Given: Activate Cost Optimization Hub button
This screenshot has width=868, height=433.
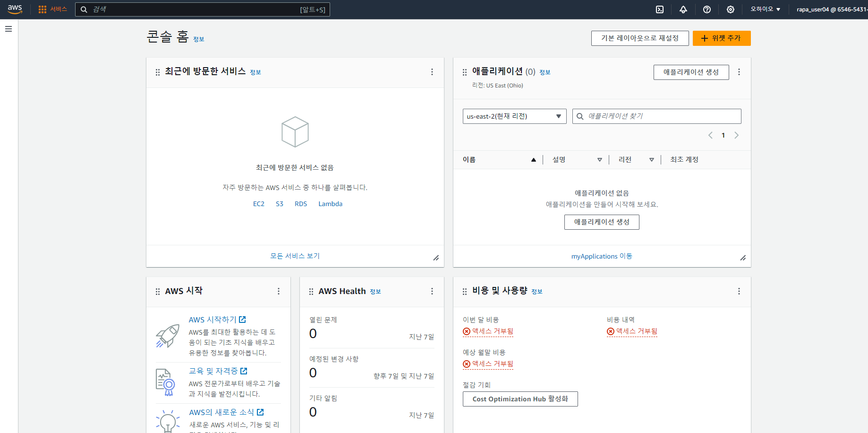Looking at the screenshot, I should coord(520,399).
